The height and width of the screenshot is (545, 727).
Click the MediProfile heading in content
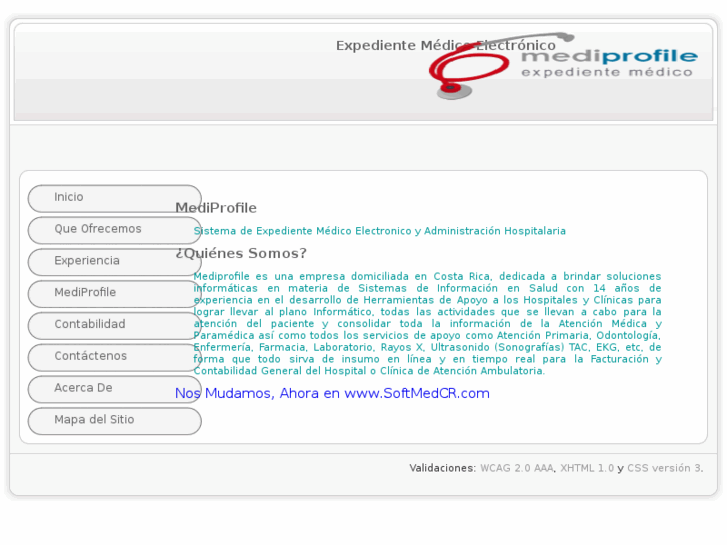coord(216,208)
